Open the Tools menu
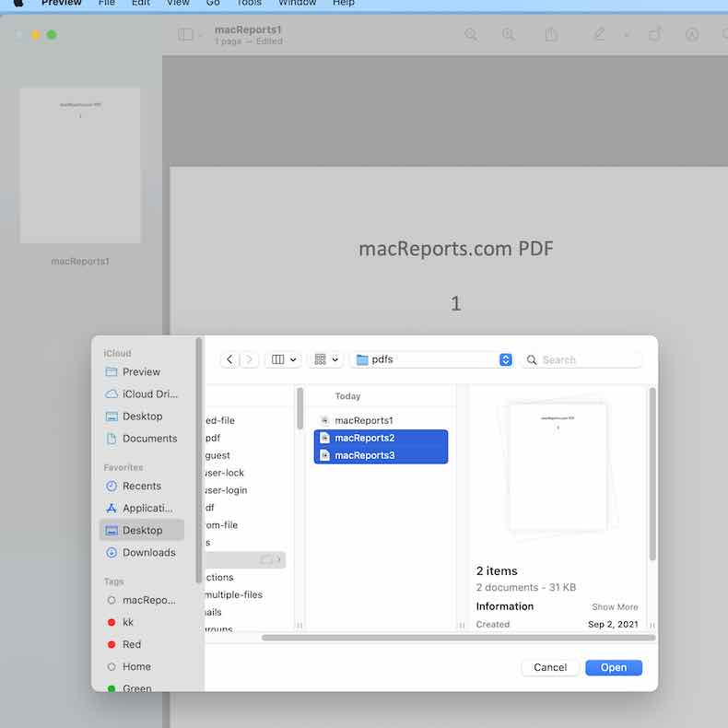This screenshot has width=728, height=728. pyautogui.click(x=249, y=3)
